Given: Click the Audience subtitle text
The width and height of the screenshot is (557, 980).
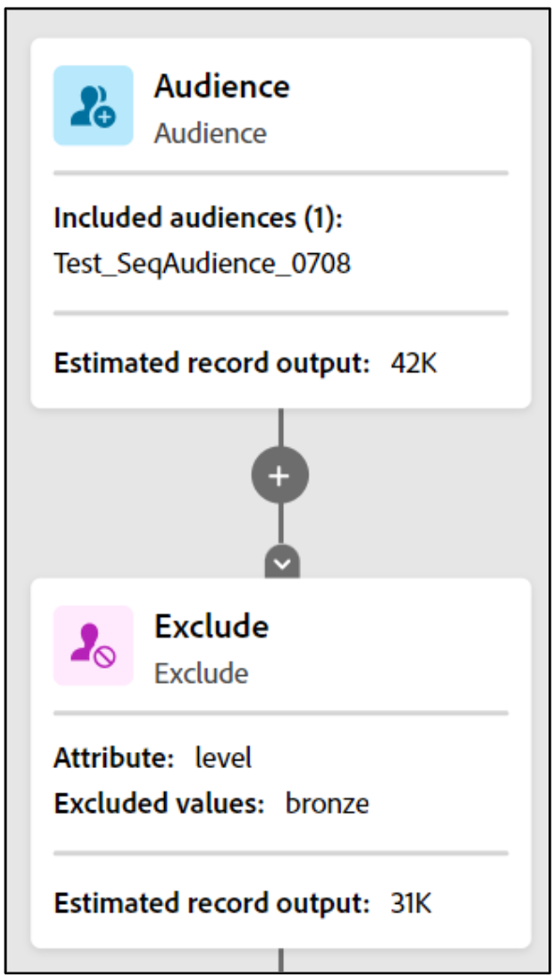Looking at the screenshot, I should (x=210, y=133).
